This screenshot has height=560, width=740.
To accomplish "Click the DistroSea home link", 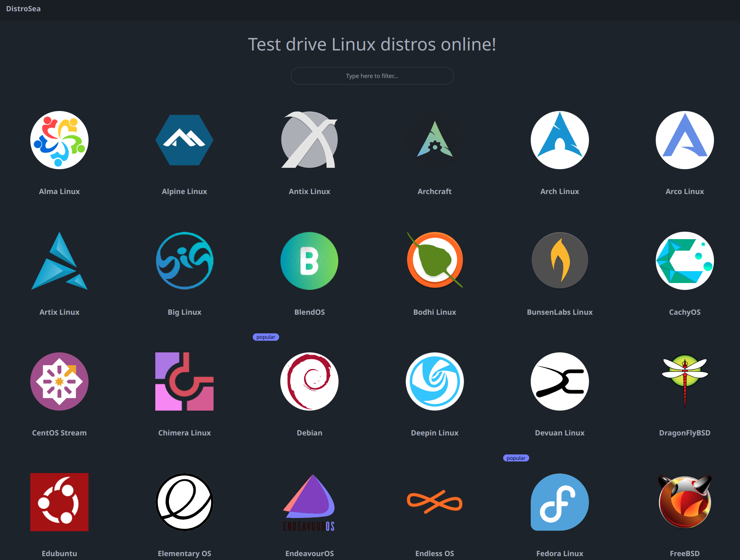I will pos(23,9).
